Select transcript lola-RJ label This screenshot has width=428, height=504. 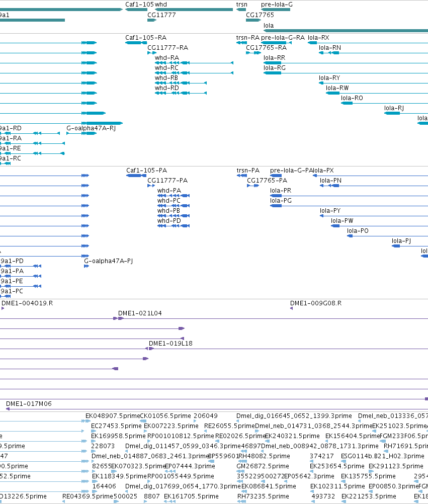pyautogui.click(x=394, y=108)
